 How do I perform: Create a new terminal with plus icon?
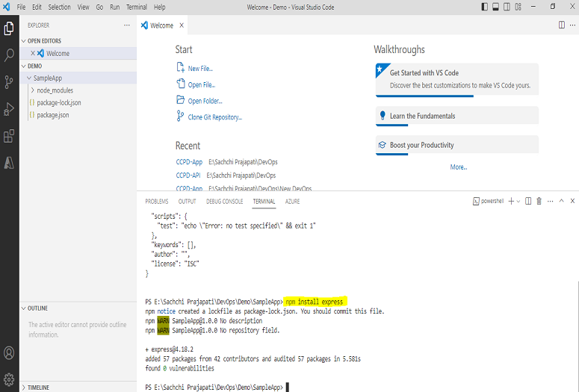click(512, 201)
